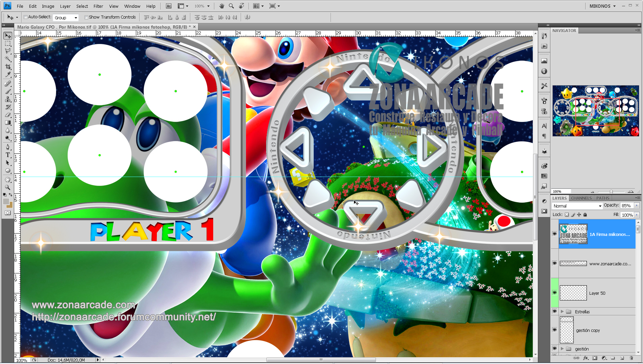This screenshot has width=643, height=364.
Task: Expand the Estrellas layer group
Action: 562,312
